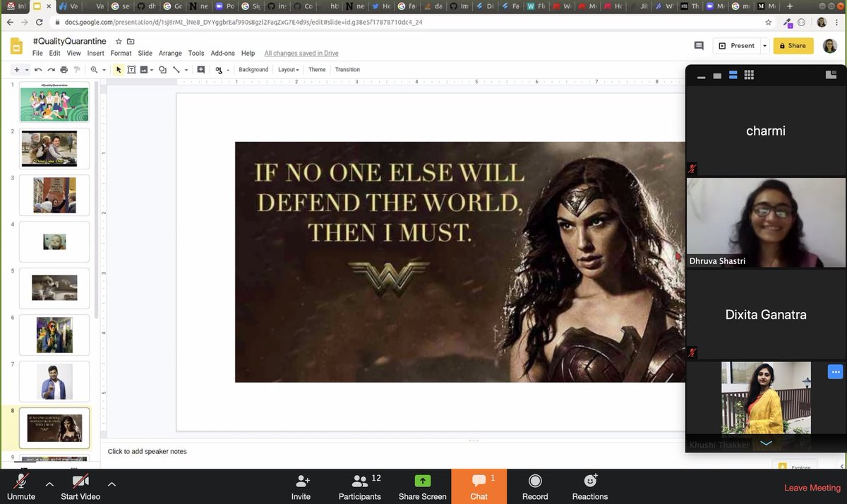Expand participant list with down chevron under Khushi Thakker
This screenshot has height=504, width=847.
click(766, 443)
